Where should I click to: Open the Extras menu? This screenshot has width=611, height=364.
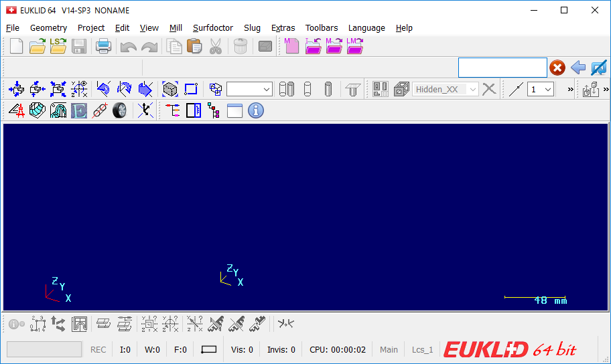tap(283, 27)
